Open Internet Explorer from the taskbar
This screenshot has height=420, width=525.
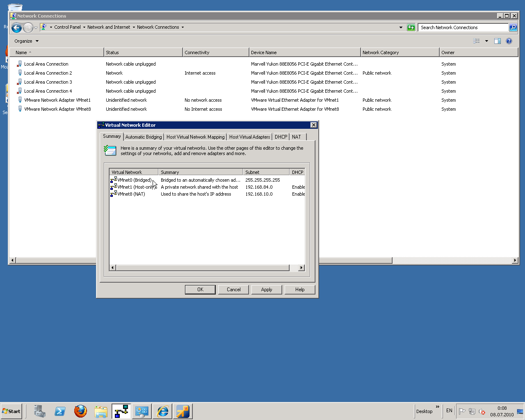coord(162,411)
